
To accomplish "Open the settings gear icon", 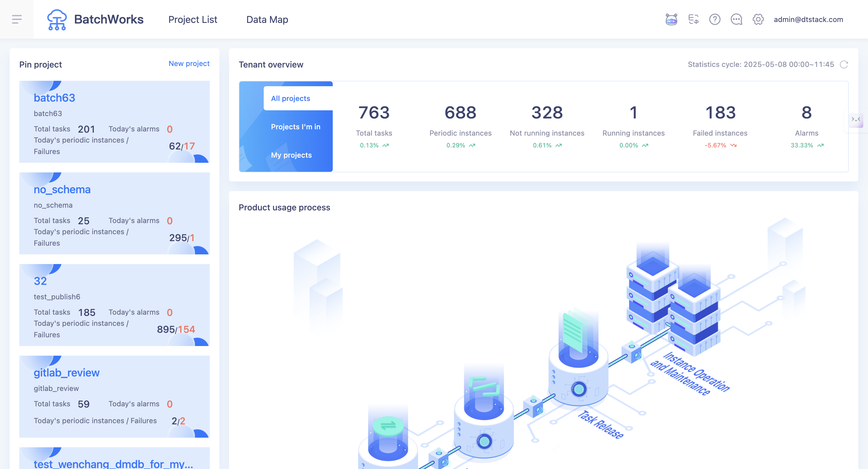I will [758, 19].
